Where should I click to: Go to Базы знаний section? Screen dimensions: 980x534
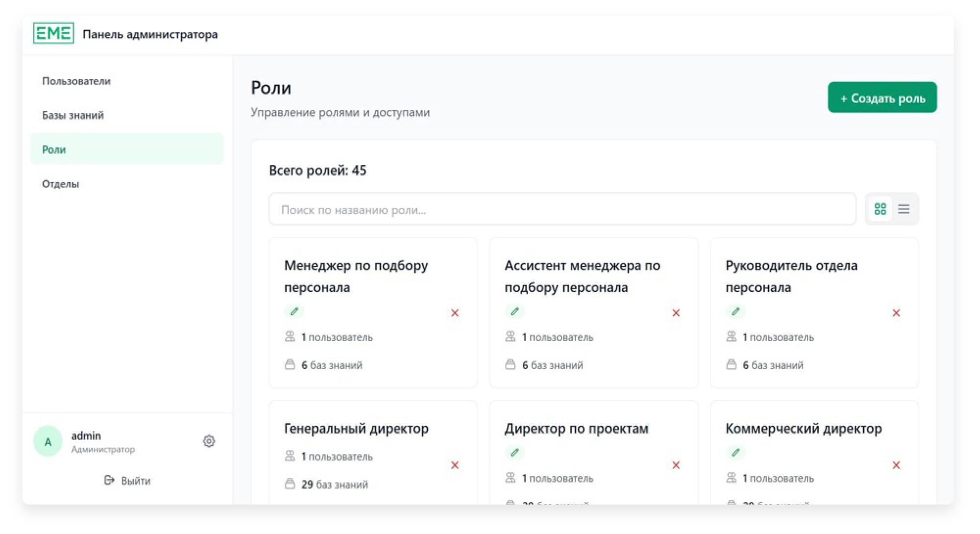73,116
